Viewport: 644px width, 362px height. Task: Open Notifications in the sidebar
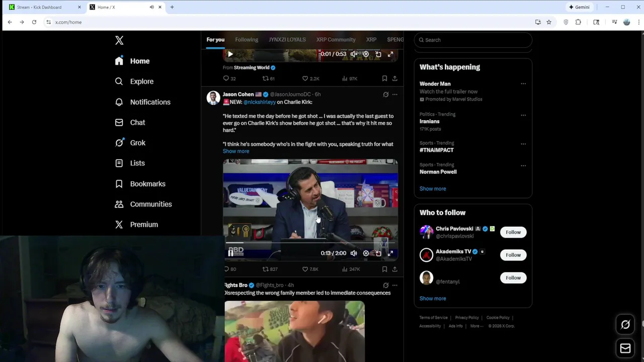click(142, 102)
